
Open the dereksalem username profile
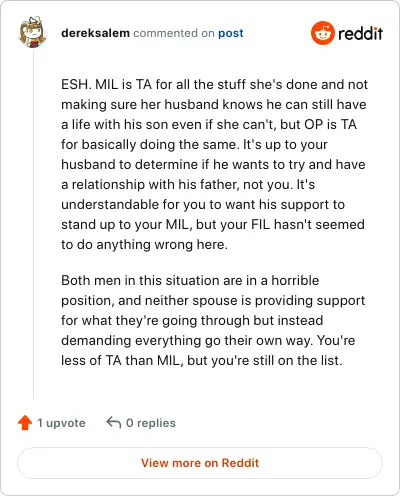(x=95, y=33)
